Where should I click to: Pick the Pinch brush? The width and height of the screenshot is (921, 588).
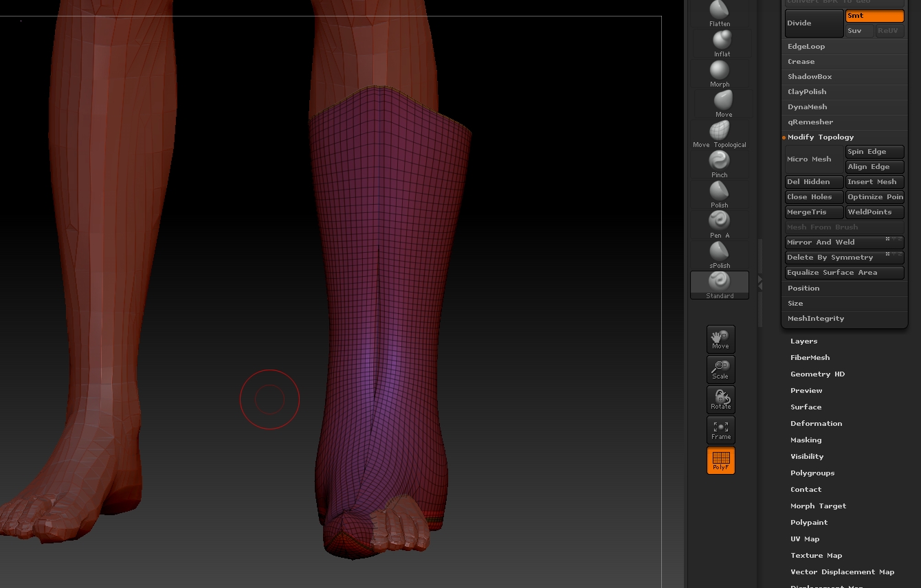coord(720,165)
